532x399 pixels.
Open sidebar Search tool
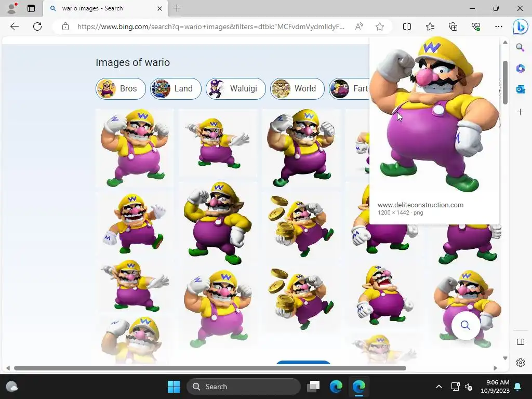520,47
